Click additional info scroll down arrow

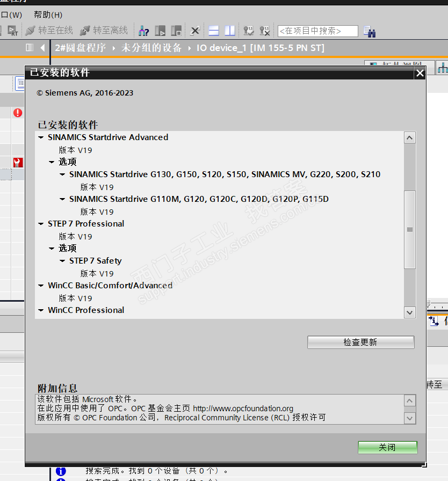[410, 418]
